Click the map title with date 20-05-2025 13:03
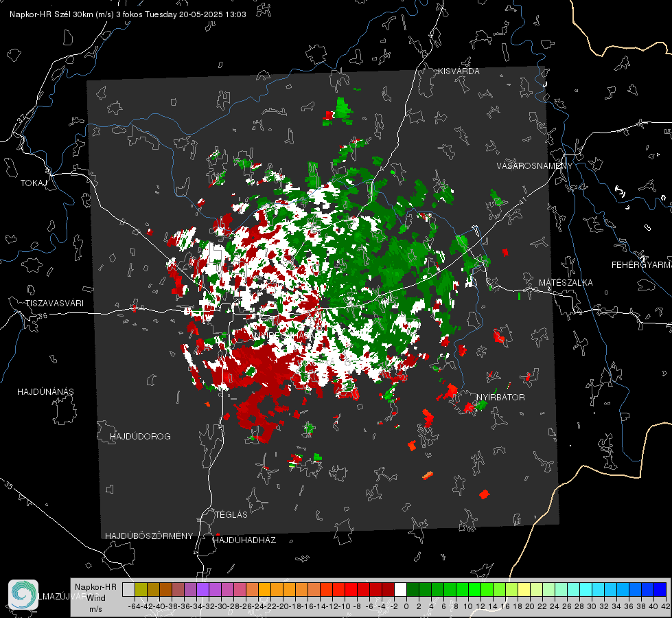The height and width of the screenshot is (618, 672). pyautogui.click(x=128, y=14)
